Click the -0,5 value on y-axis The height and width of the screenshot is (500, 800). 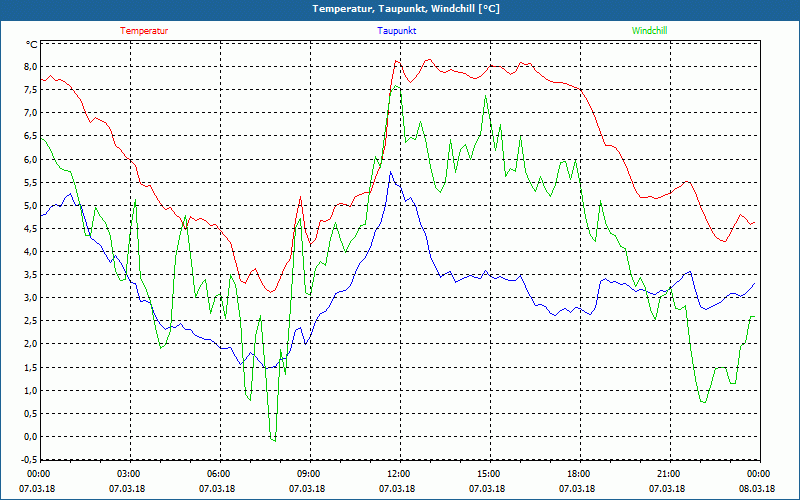(29, 460)
